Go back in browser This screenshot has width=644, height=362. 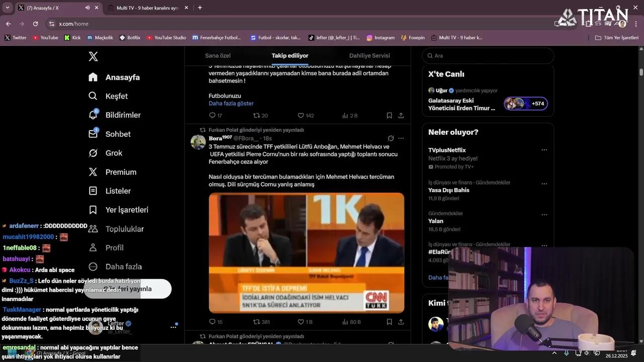(8, 24)
